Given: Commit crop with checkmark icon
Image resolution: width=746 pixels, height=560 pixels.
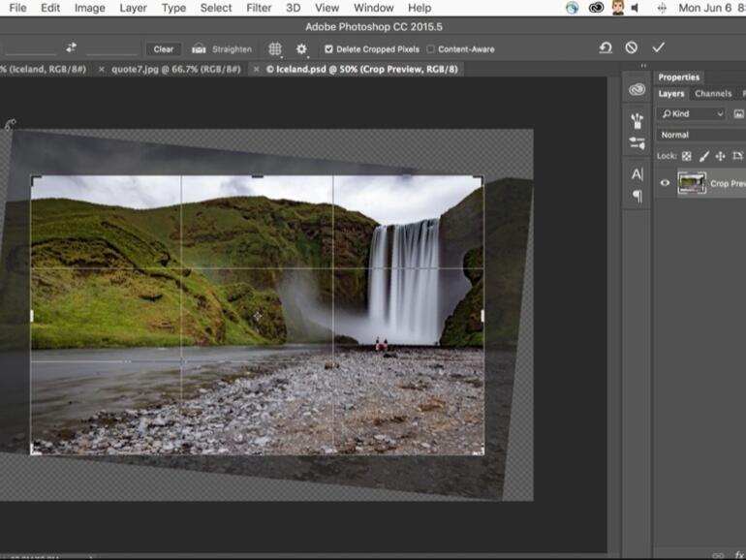Looking at the screenshot, I should (658, 47).
